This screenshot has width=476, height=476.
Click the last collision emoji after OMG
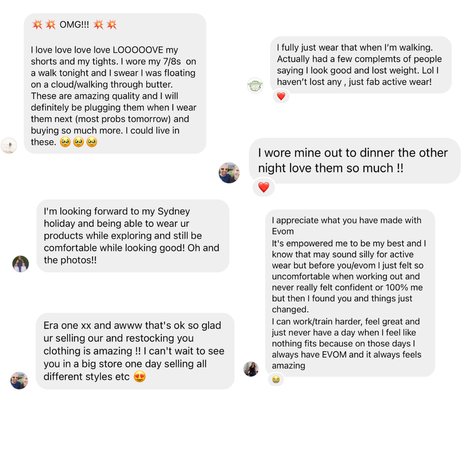[x=112, y=24]
